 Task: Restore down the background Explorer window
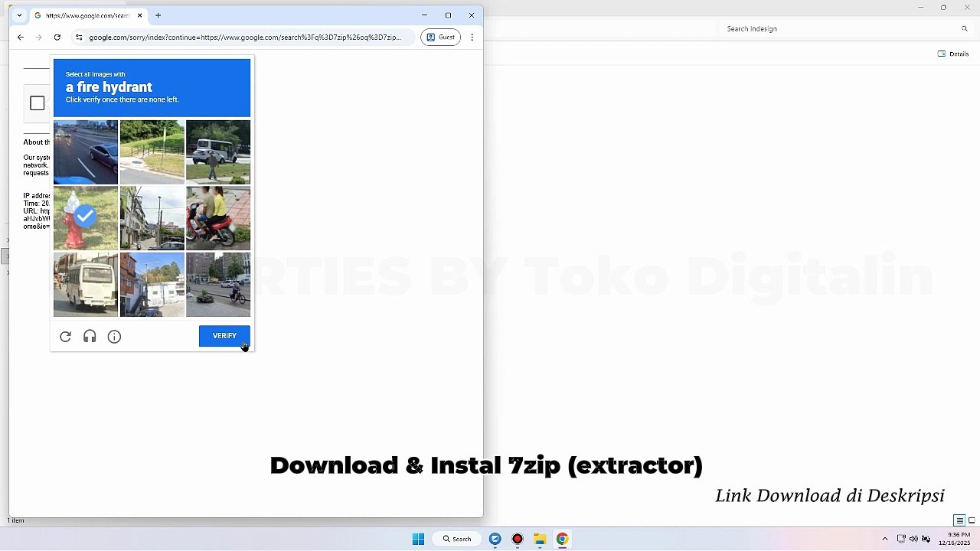coord(943,7)
